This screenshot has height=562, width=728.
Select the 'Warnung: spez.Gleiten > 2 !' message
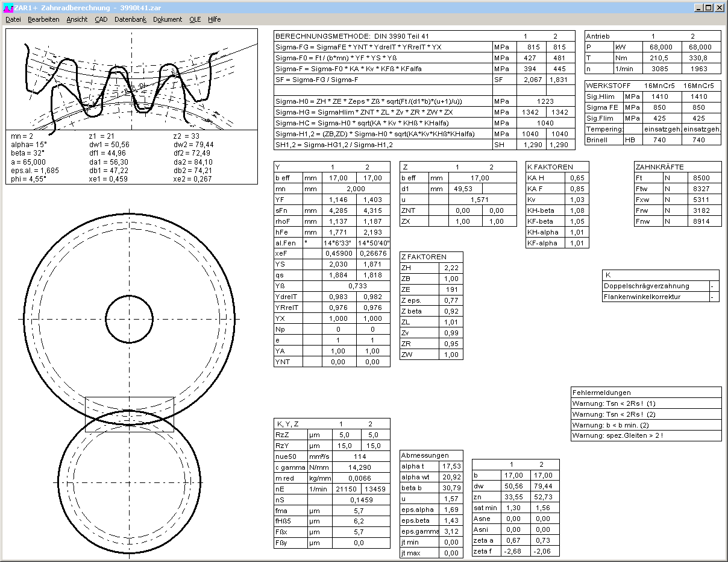click(645, 436)
